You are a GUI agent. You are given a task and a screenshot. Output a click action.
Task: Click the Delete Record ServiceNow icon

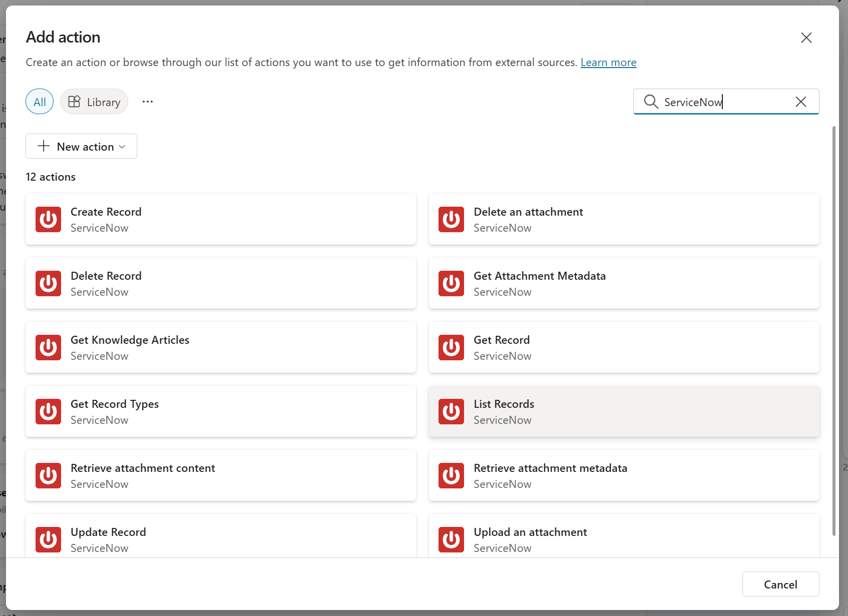48,283
